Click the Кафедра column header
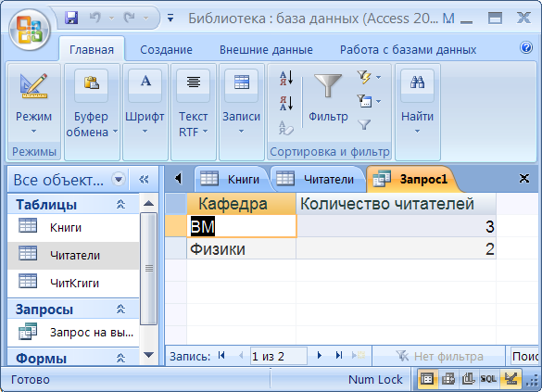Image resolution: width=542 pixels, height=392 pixels. click(x=241, y=204)
